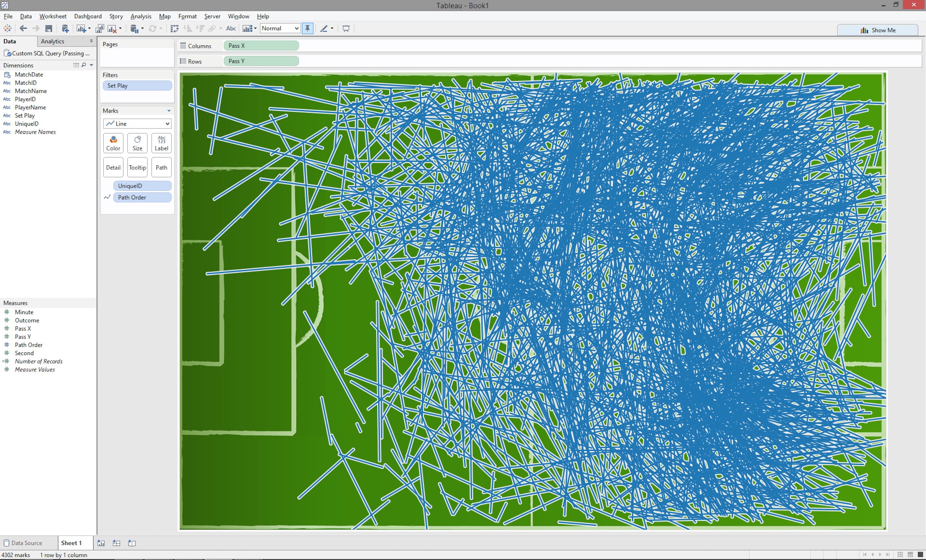Select the UniqueID pill on the Marks card
This screenshot has height=560, width=926.
click(142, 186)
